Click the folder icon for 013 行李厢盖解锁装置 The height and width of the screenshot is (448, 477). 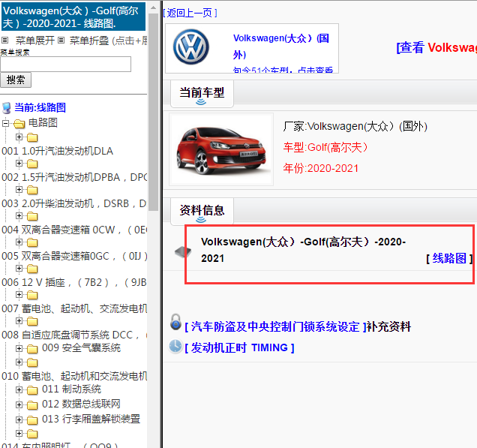(32, 420)
